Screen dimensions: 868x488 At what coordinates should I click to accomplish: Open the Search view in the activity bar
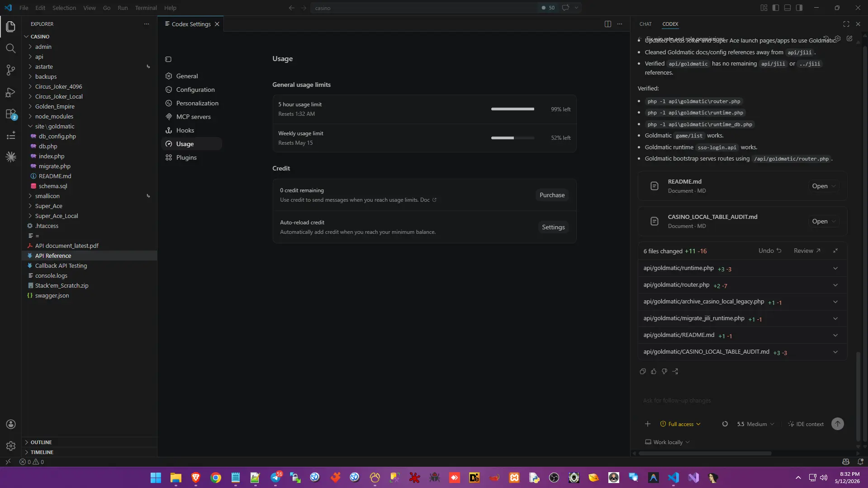[11, 48]
